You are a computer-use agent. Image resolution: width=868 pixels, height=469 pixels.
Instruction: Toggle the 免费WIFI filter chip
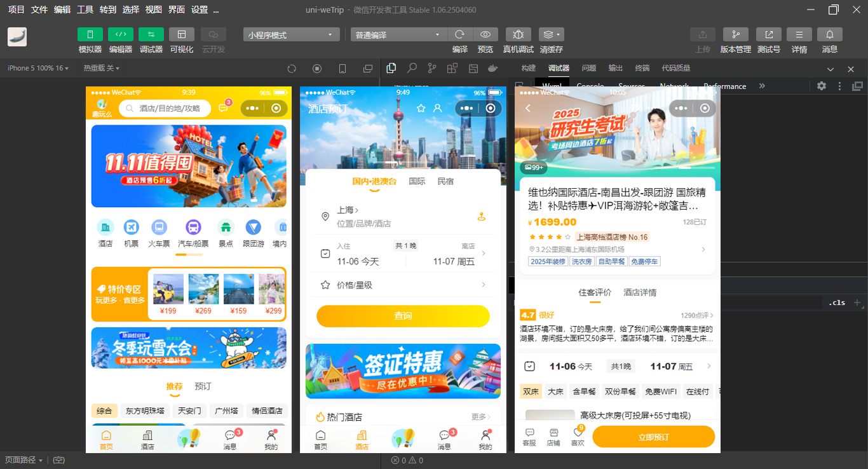662,391
